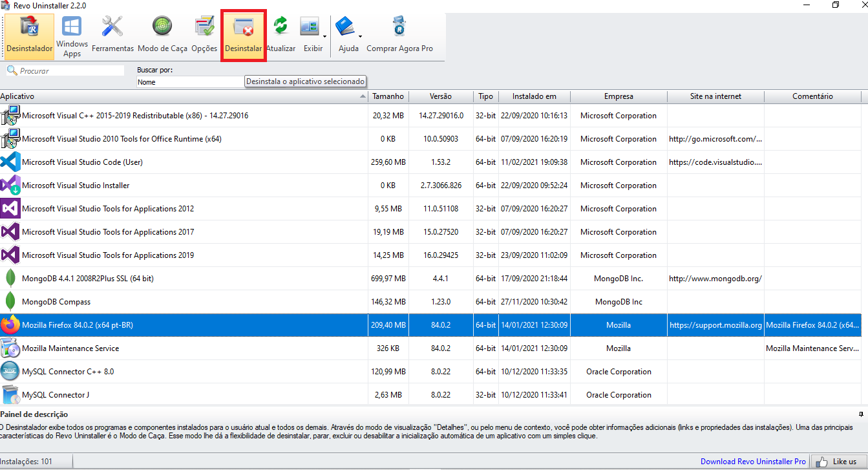This screenshot has width=868, height=470.
Task: Click https://code.visualstudio site cell
Action: coord(715,162)
